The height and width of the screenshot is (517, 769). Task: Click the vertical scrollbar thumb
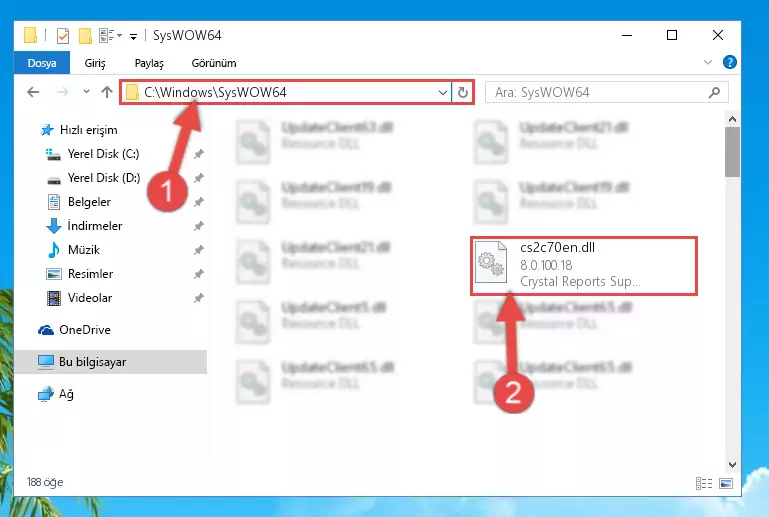click(x=732, y=152)
